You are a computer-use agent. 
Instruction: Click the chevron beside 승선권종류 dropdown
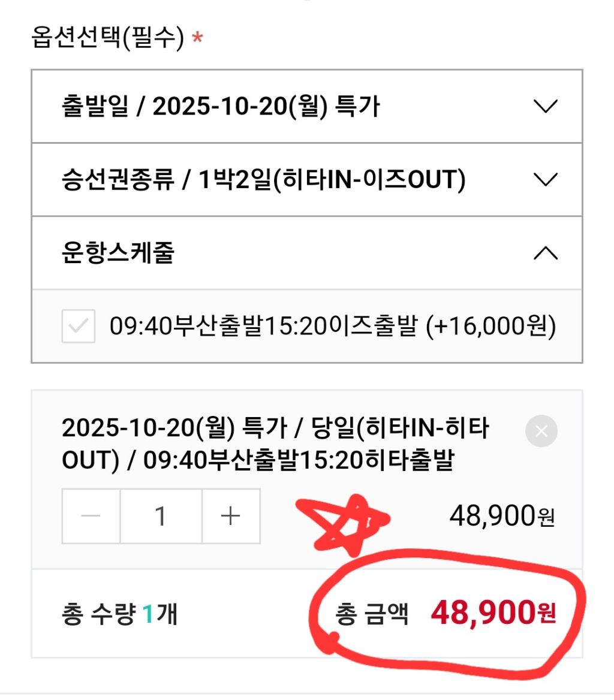pyautogui.click(x=545, y=180)
